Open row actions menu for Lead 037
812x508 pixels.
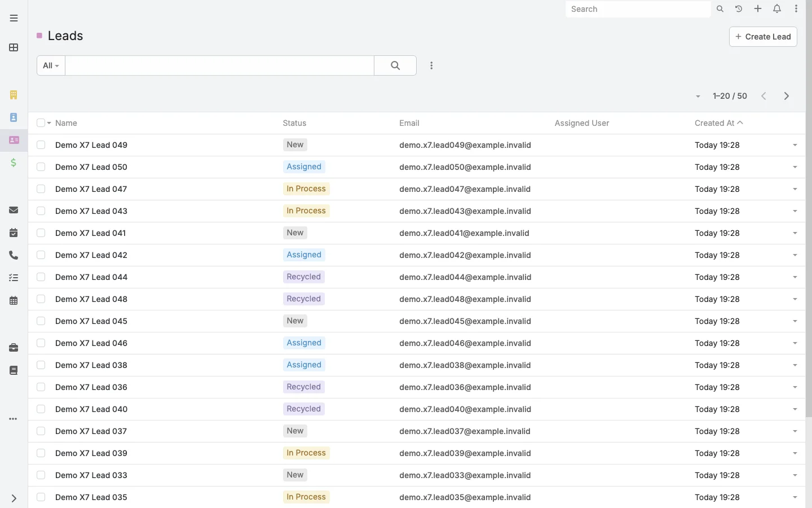tap(795, 431)
